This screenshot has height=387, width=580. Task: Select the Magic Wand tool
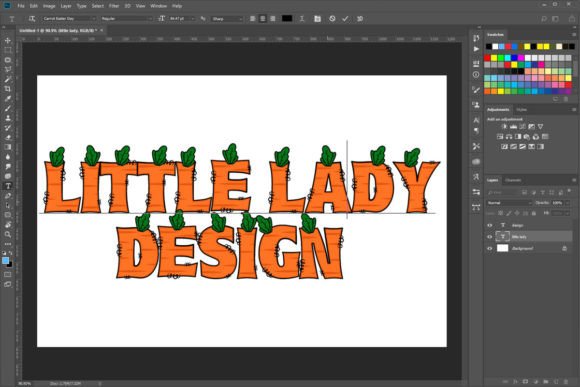coord(8,79)
